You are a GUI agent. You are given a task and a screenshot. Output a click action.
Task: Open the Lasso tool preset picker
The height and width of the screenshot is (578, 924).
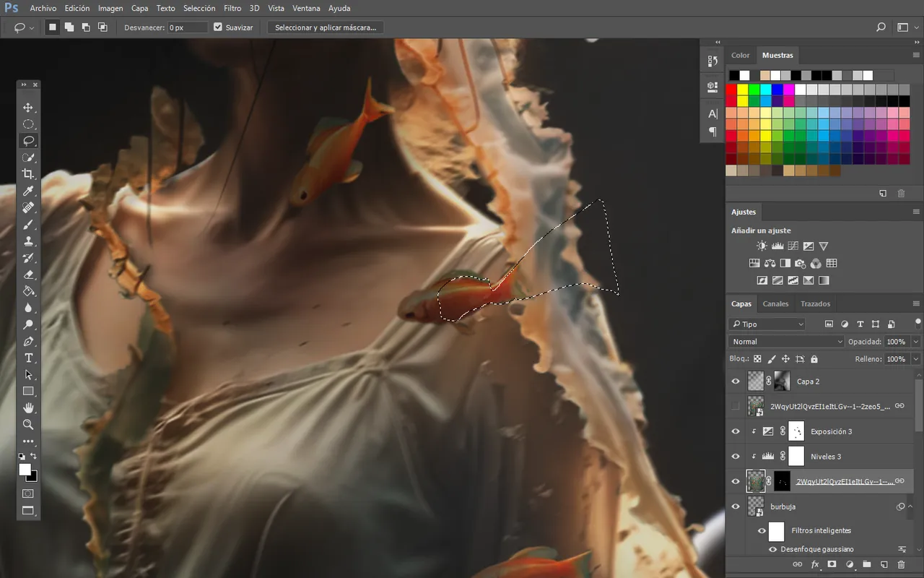(x=25, y=27)
